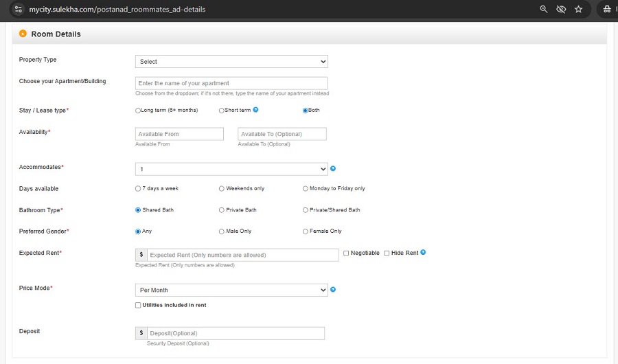Image resolution: width=618 pixels, height=364 pixels.
Task: Click the Incognito icon in browser toolbar
Action: point(607,9)
